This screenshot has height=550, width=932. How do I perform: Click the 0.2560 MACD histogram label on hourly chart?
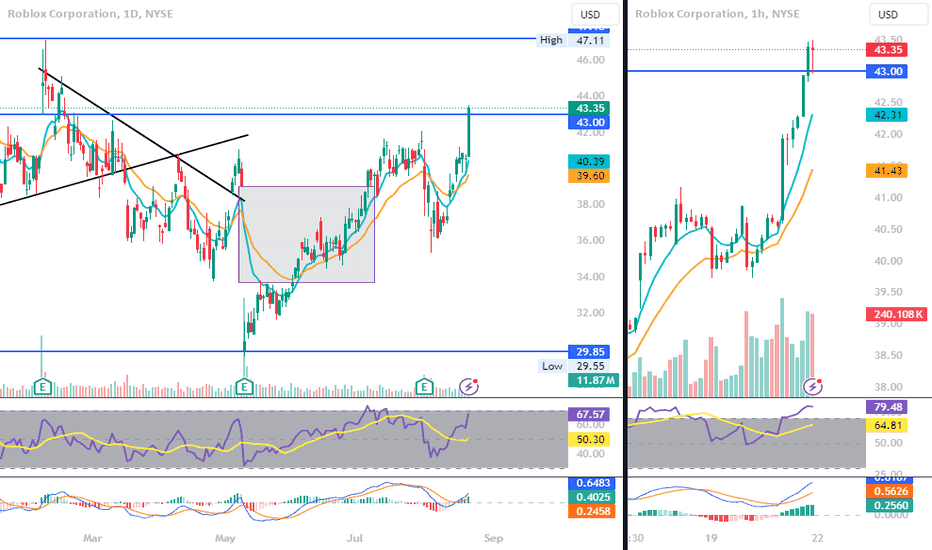(x=890, y=505)
